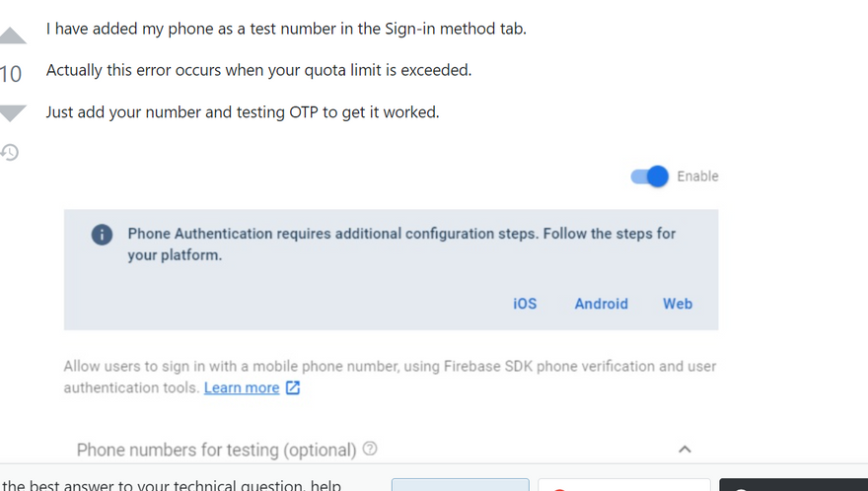Open the Android configuration steps
The image size is (868, 491).
(601, 304)
